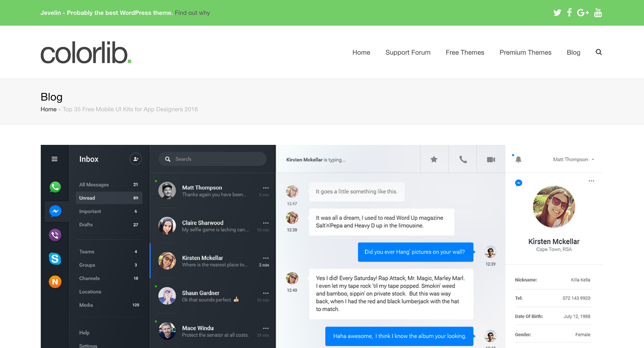Open Kirsten Mckellar conversation avatar in list
Image resolution: width=644 pixels, height=348 pixels.
pyautogui.click(x=167, y=261)
